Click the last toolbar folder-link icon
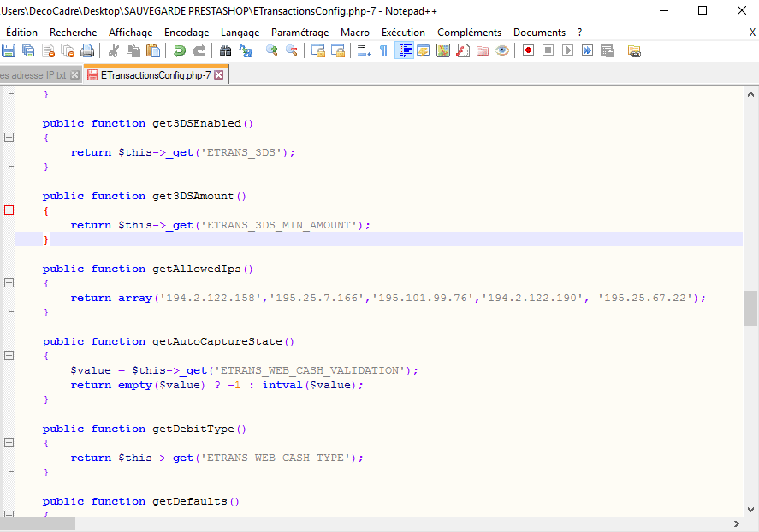The width and height of the screenshot is (759, 532). tap(634, 50)
